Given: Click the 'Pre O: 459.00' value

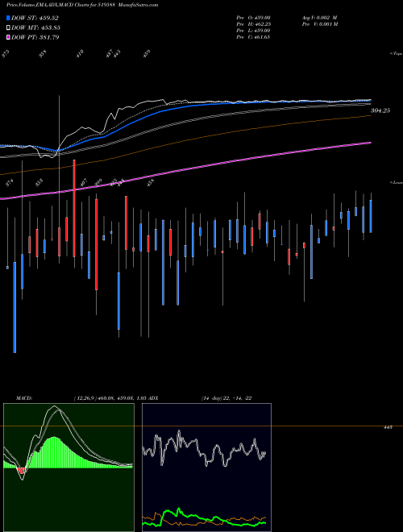Looking at the screenshot, I should (253, 18).
